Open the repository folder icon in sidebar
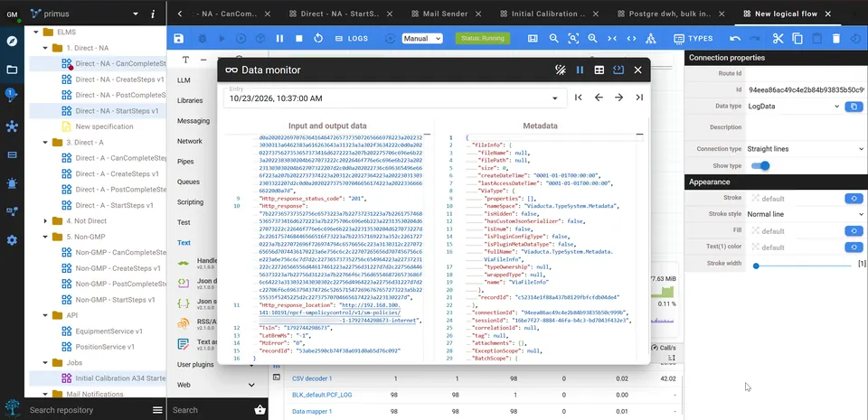The image size is (868, 420). coord(12,70)
